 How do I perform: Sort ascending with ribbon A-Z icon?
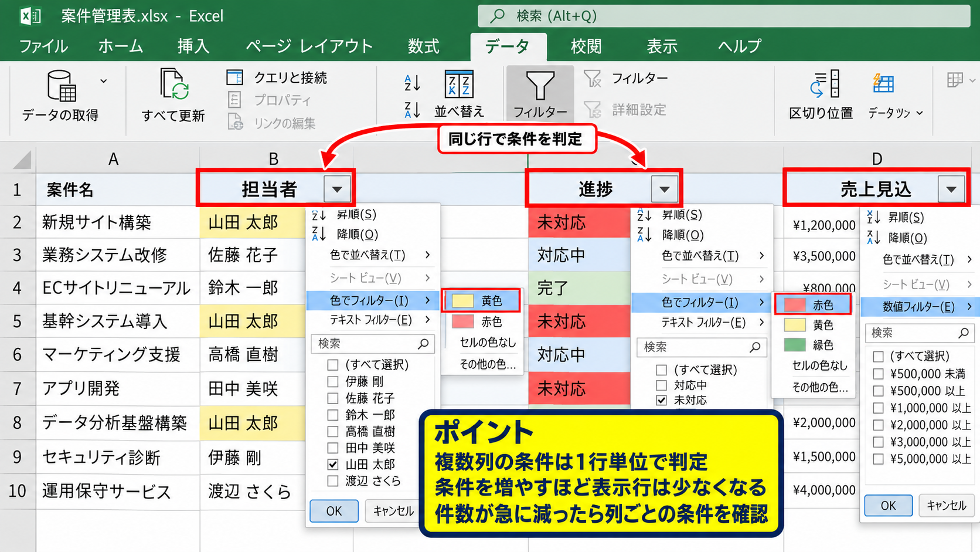(x=412, y=83)
